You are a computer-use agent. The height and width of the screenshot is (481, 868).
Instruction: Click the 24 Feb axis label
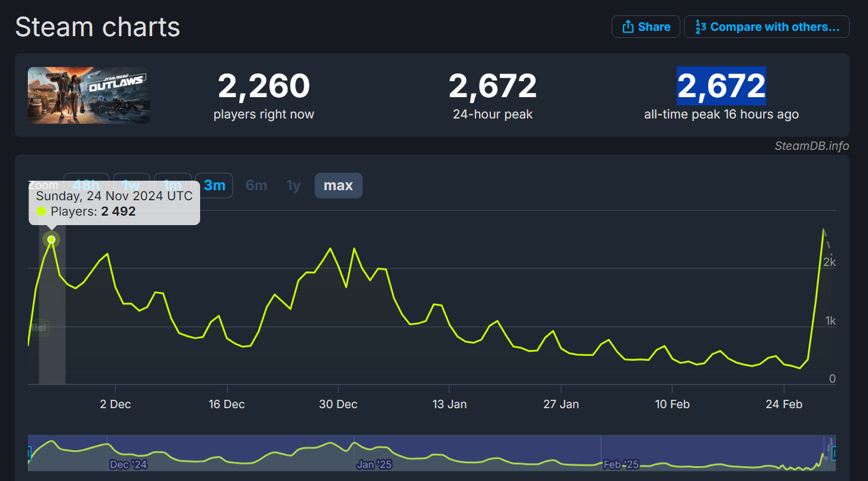[x=784, y=405]
